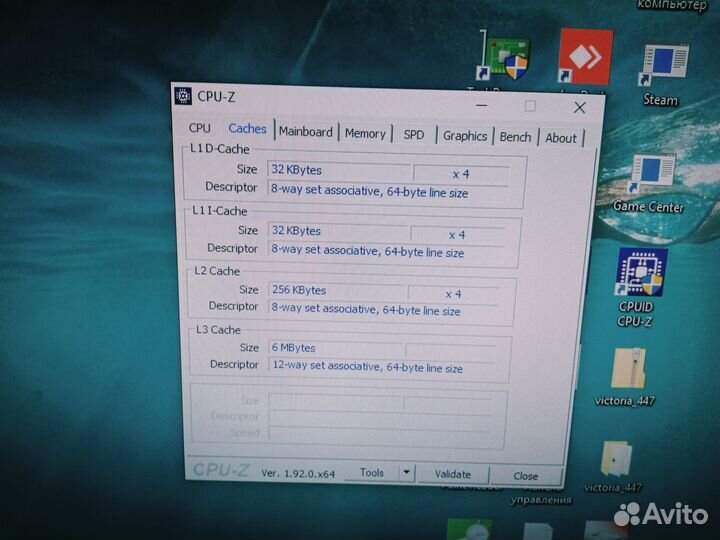The width and height of the screenshot is (720, 540).
Task: Open the red AnyDesk desktop shortcut
Action: point(585,57)
